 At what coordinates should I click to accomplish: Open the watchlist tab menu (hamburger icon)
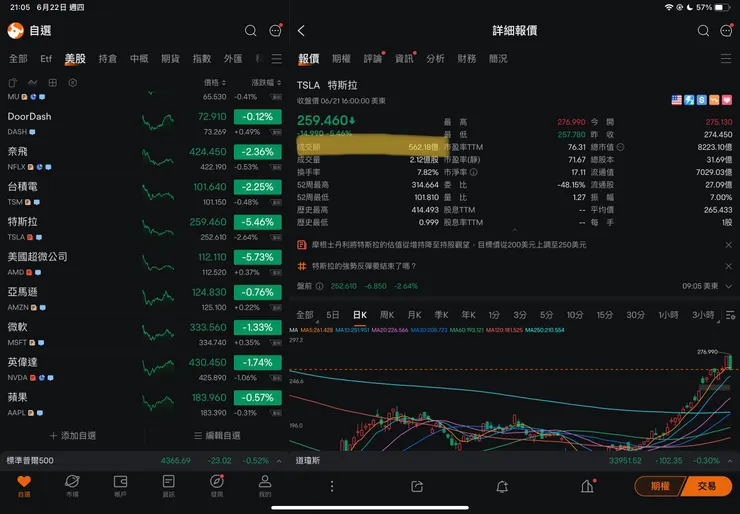[x=277, y=59]
